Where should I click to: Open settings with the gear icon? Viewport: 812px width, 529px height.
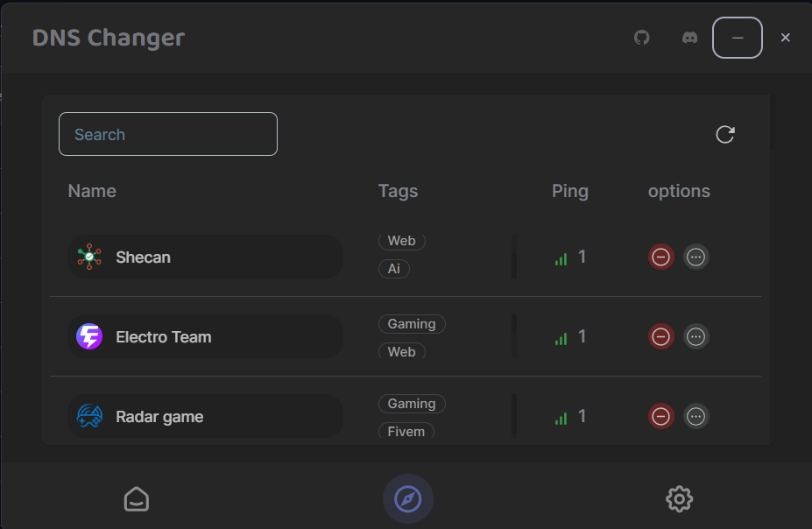[x=679, y=498]
